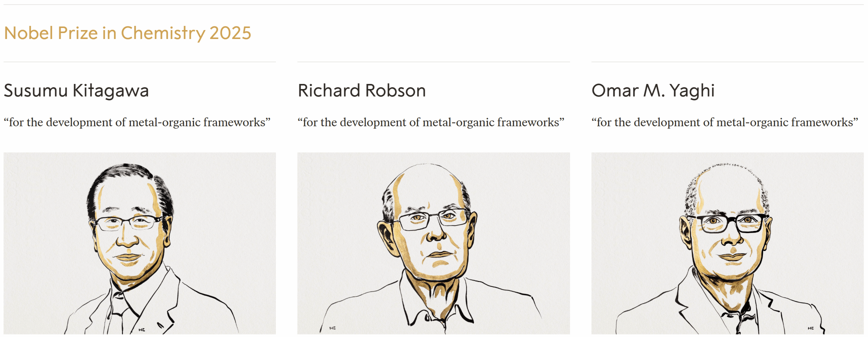Open Richard Robson's laureate name link
This screenshot has width=868, height=337.
[x=362, y=91]
